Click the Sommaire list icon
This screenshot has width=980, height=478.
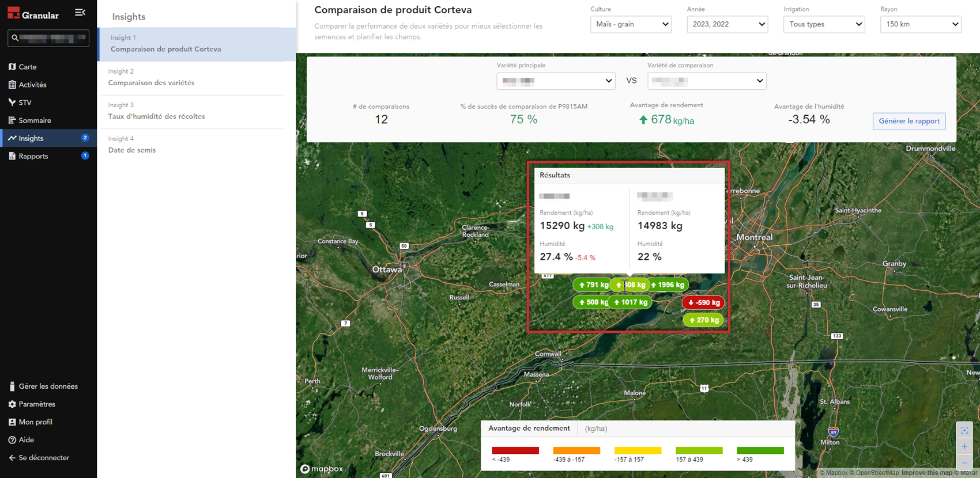click(12, 120)
